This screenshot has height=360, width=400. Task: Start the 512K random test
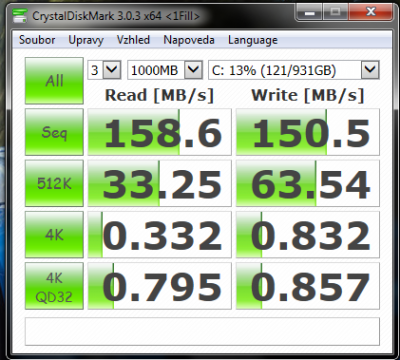54,183
